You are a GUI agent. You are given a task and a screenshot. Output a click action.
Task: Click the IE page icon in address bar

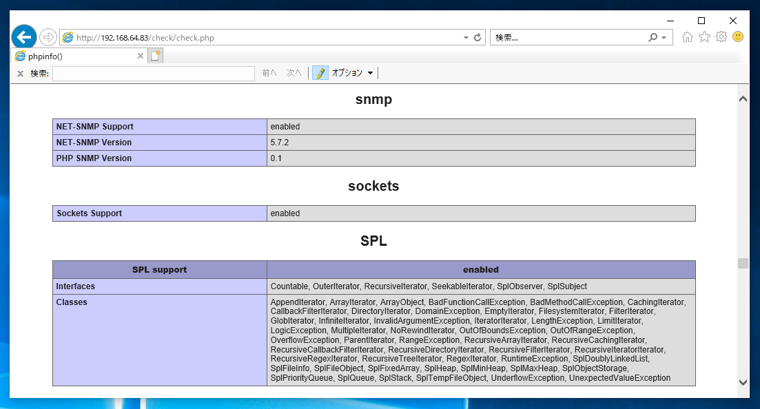coord(67,37)
